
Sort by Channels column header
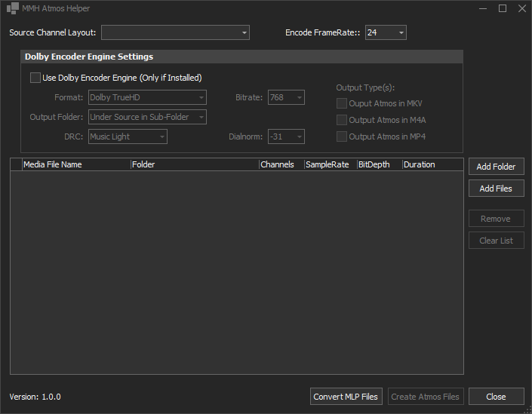(281, 164)
